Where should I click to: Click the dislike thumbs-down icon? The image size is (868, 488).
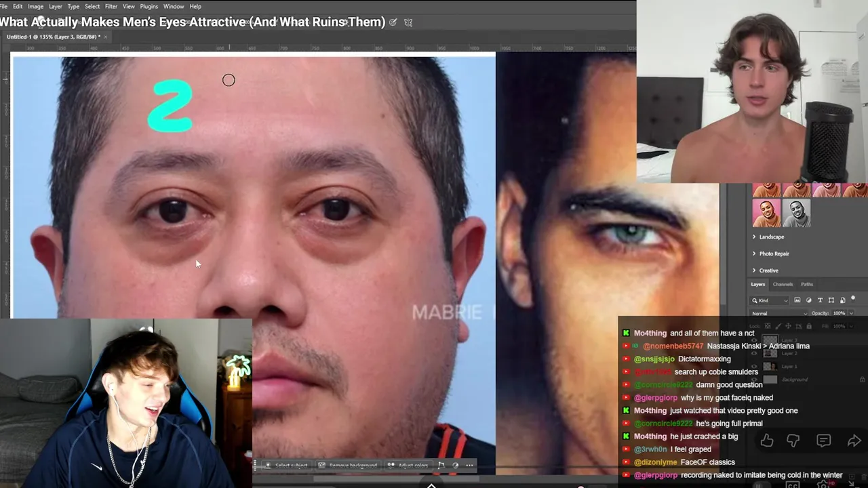pyautogui.click(x=793, y=441)
